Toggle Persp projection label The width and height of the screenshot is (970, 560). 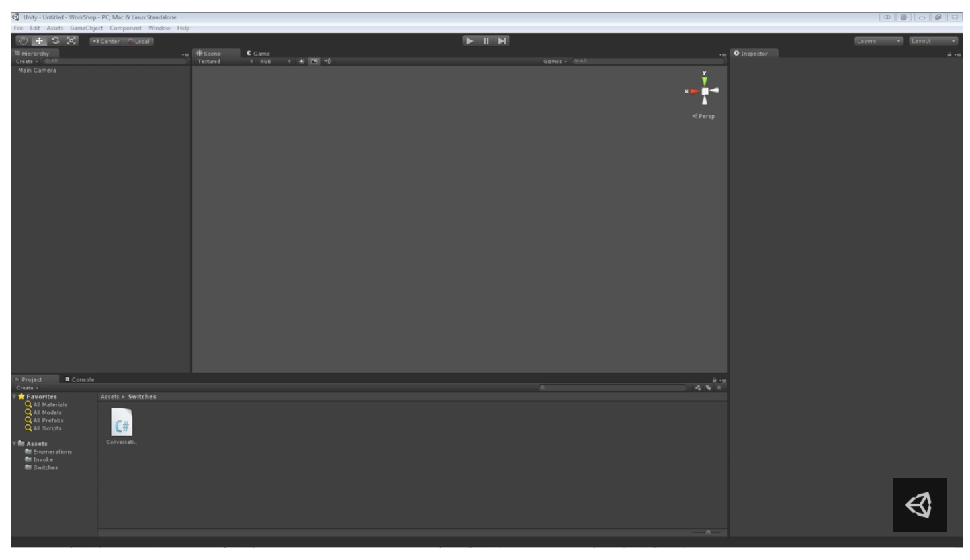[703, 116]
